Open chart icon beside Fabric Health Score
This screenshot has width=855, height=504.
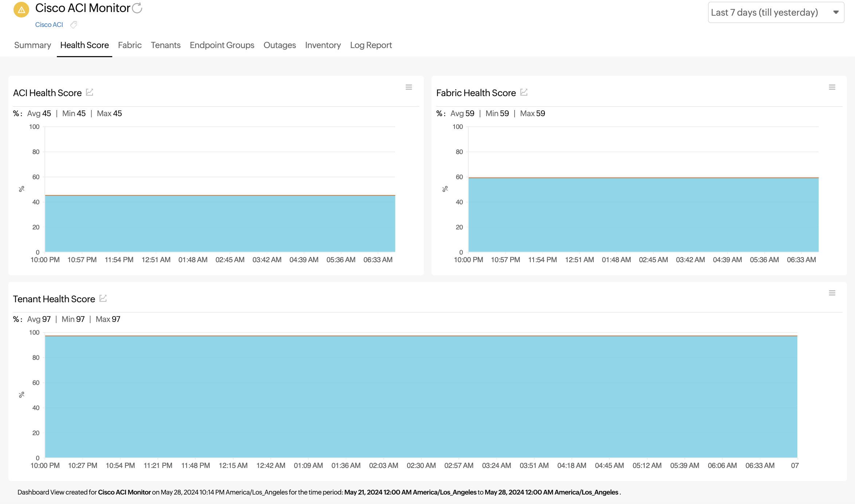pos(524,92)
